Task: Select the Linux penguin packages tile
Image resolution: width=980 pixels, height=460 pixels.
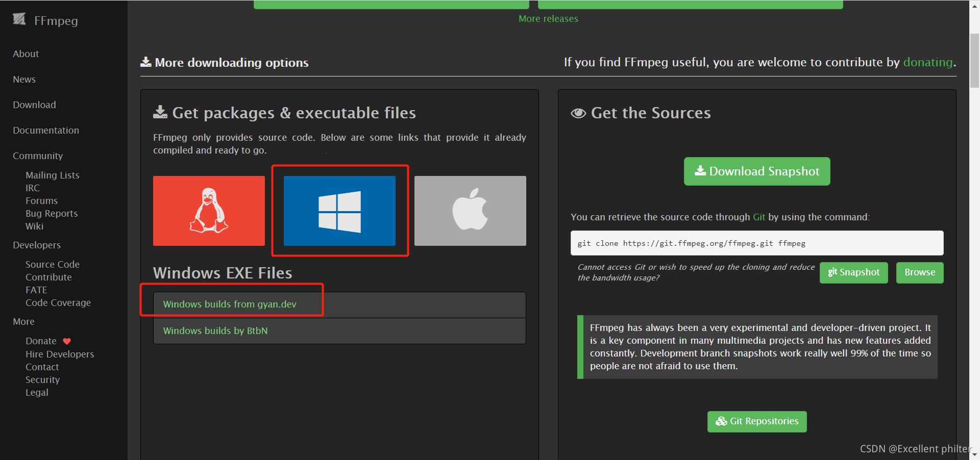Action: click(209, 211)
